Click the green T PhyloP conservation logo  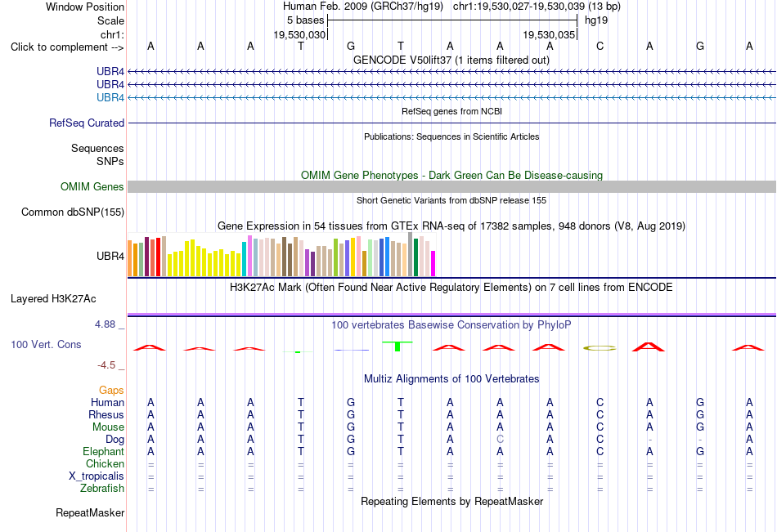tap(397, 346)
